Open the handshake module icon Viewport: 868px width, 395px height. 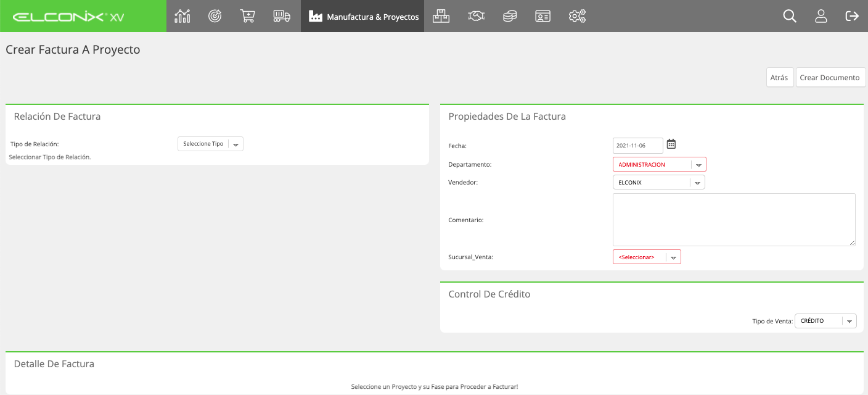click(x=476, y=16)
